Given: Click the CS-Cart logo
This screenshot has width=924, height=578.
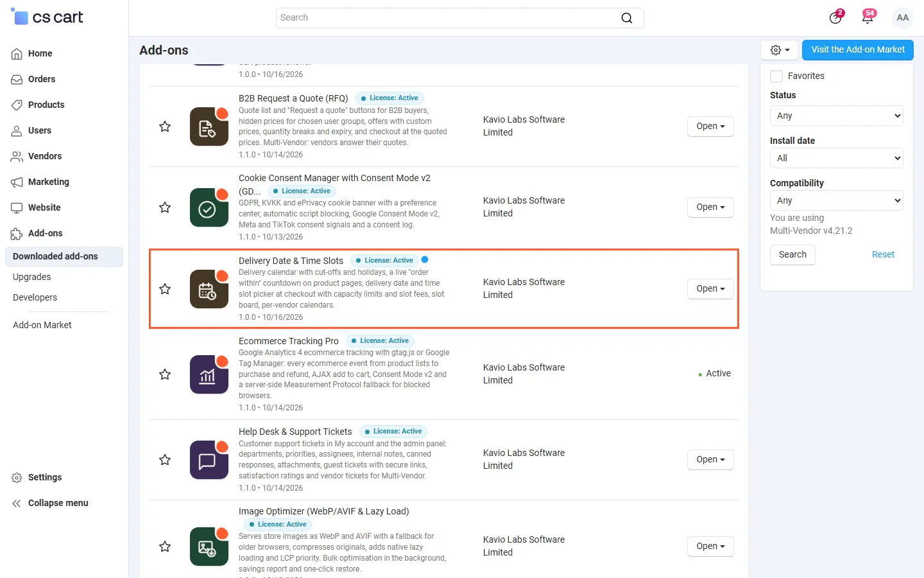Looking at the screenshot, I should (x=47, y=17).
